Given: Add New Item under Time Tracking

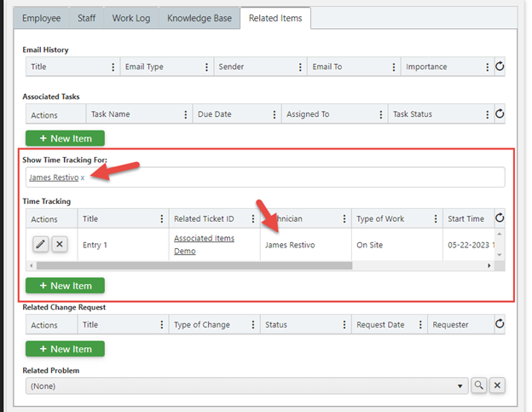Looking at the screenshot, I should click(x=65, y=285).
